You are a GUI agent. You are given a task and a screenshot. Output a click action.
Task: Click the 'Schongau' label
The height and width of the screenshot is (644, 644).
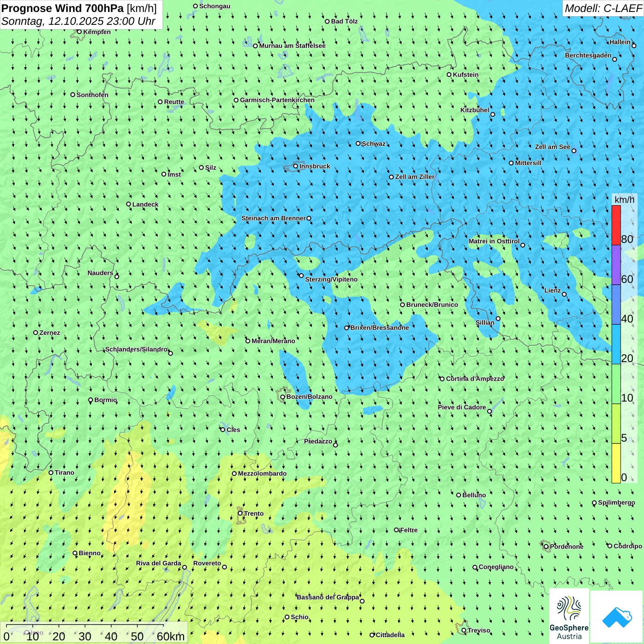(215, 6)
